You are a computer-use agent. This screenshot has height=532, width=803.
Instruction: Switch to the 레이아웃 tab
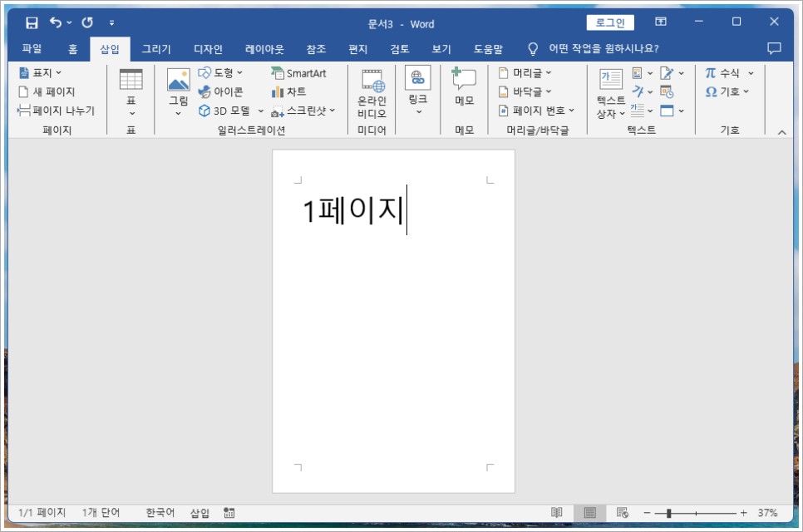(264, 49)
